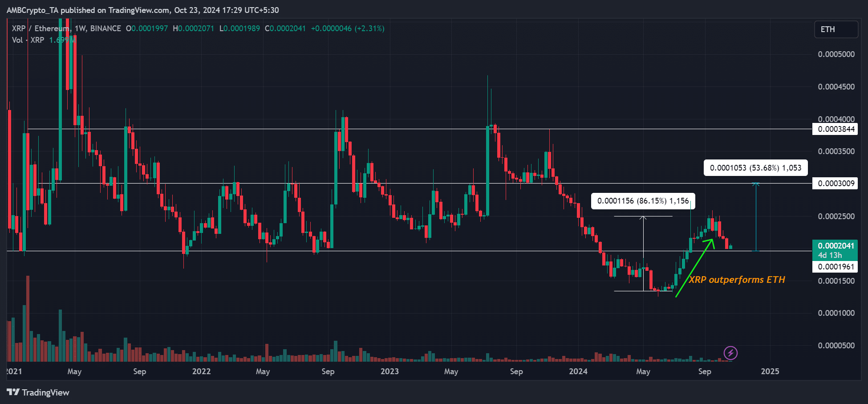Click the XRP / Ethereum symbol title
The image size is (868, 404).
(x=41, y=29)
